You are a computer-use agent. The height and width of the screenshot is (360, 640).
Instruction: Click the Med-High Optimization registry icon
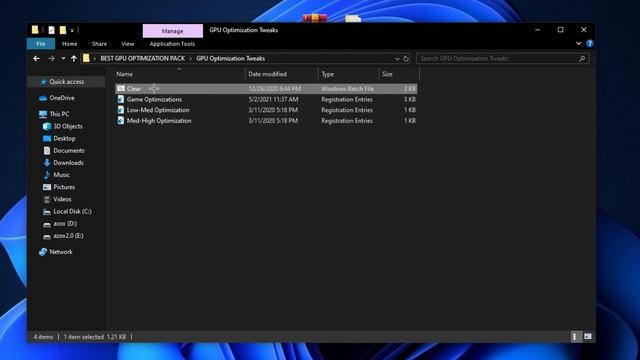coord(120,120)
